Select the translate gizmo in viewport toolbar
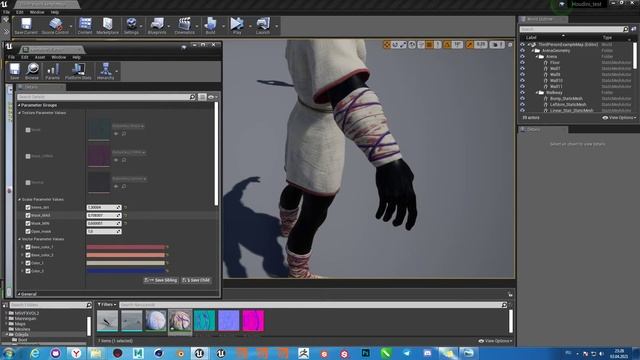 coord(387,44)
